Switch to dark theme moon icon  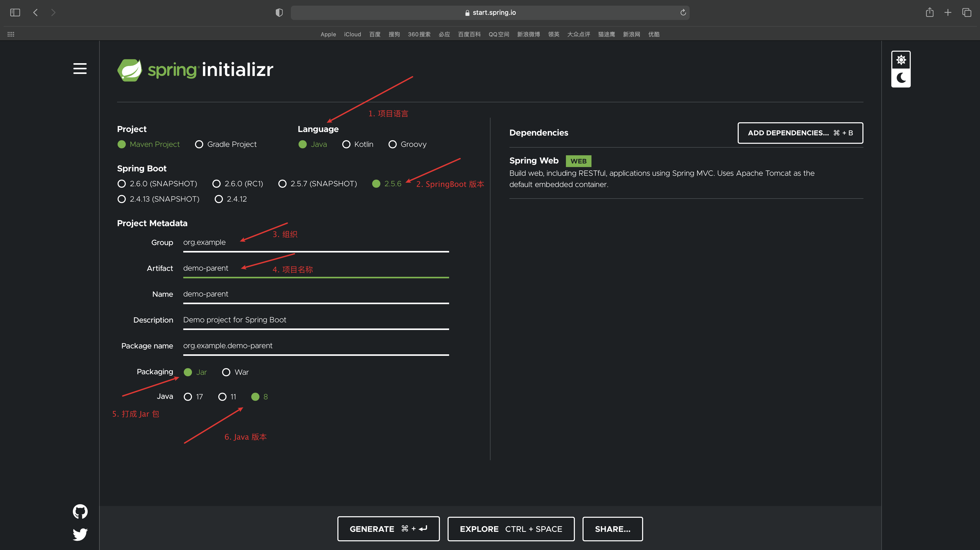tap(901, 78)
